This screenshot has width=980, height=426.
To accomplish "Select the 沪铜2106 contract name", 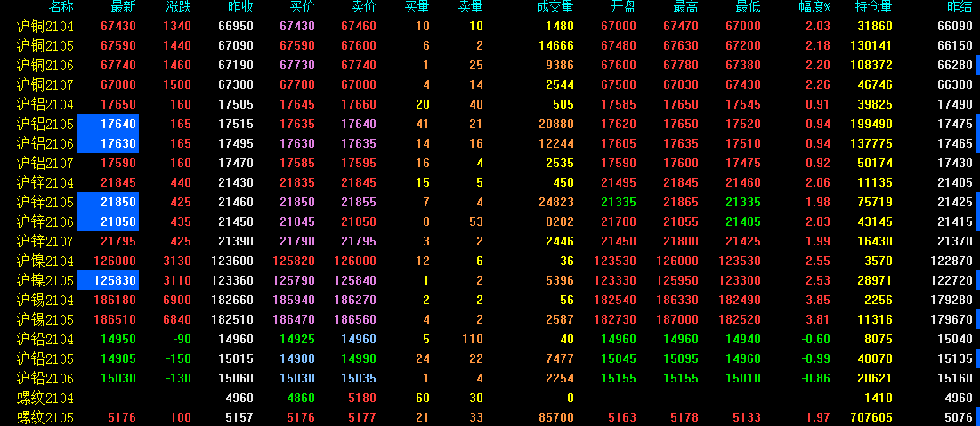I will [45, 66].
